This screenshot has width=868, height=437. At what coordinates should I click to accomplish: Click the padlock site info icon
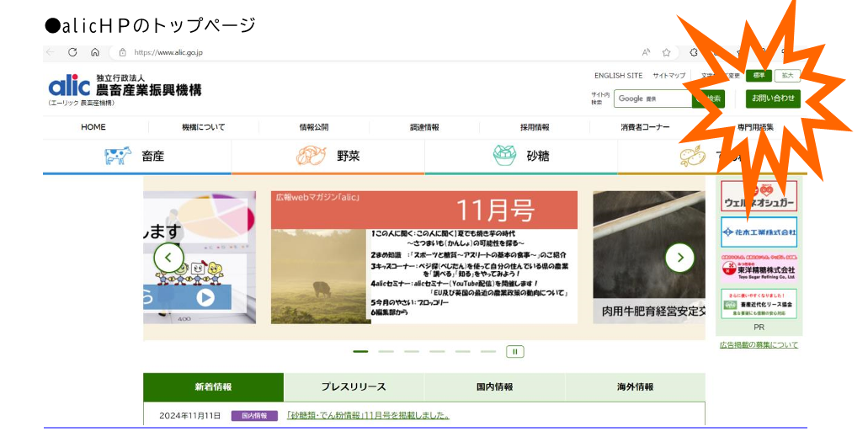click(x=122, y=52)
